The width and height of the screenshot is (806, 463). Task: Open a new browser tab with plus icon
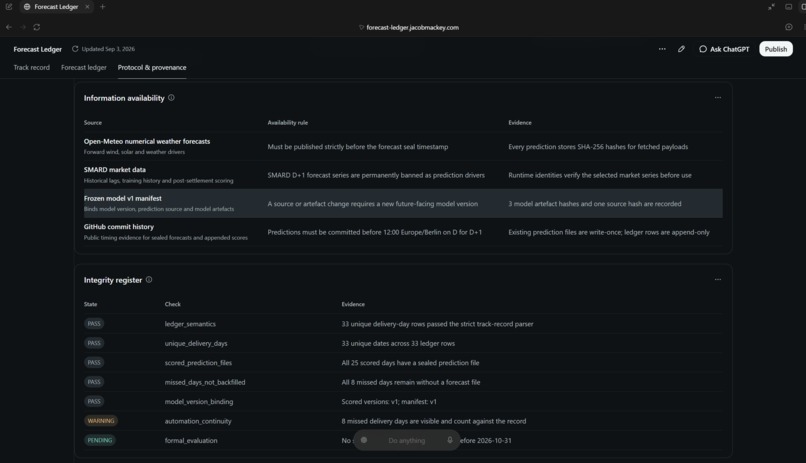click(102, 7)
